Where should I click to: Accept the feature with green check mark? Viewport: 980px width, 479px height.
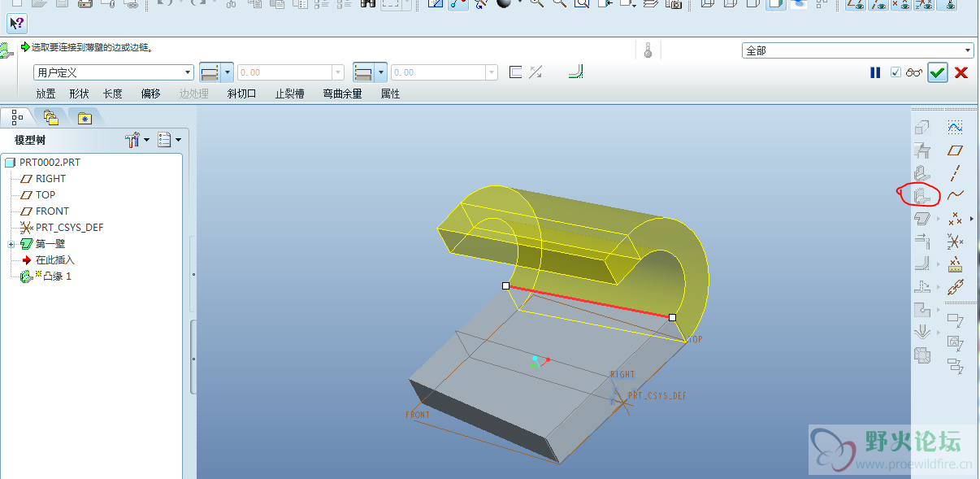pos(938,72)
